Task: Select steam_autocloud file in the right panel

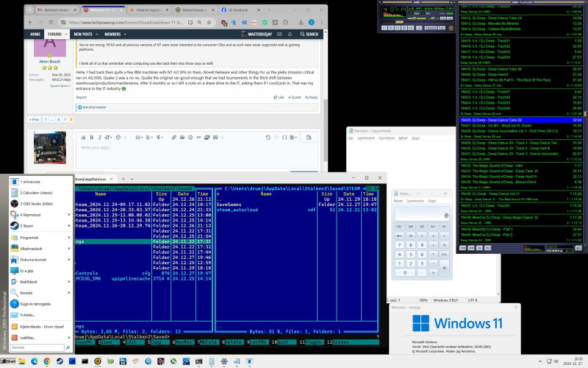Action: click(237, 210)
